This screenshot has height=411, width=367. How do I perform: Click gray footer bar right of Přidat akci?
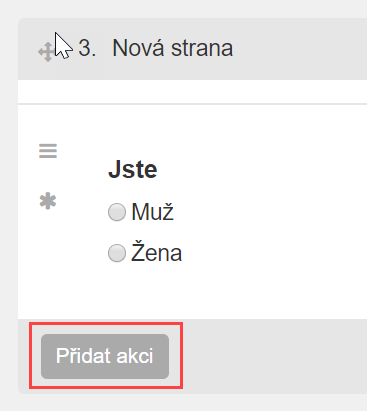pos(275,356)
